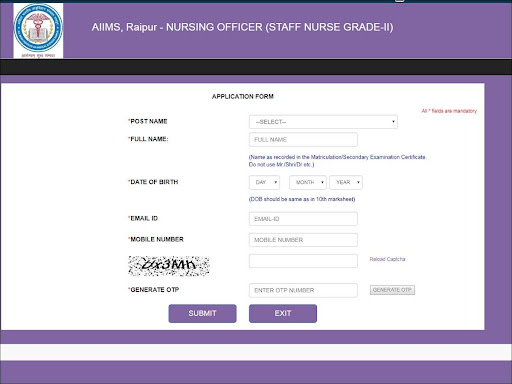Click the Email-ID input field
This screenshot has width=512, height=384.
[303, 219]
